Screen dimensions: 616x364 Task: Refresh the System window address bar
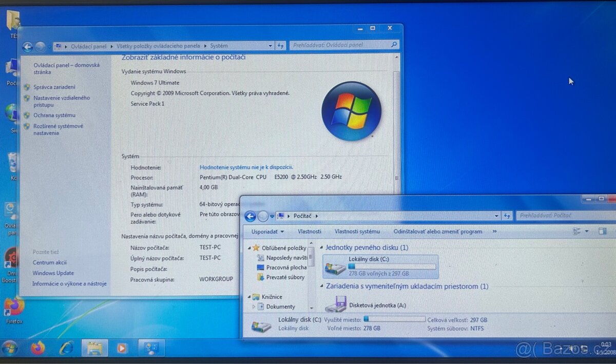280,46
